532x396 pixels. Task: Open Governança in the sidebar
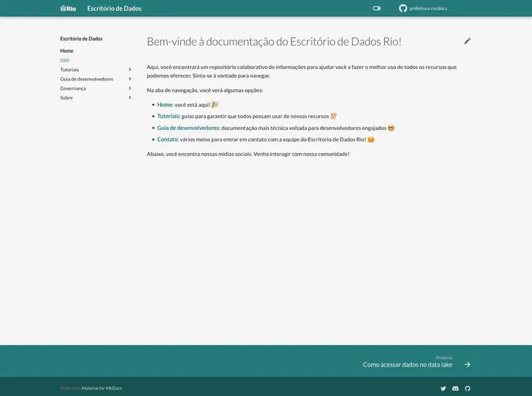point(73,88)
